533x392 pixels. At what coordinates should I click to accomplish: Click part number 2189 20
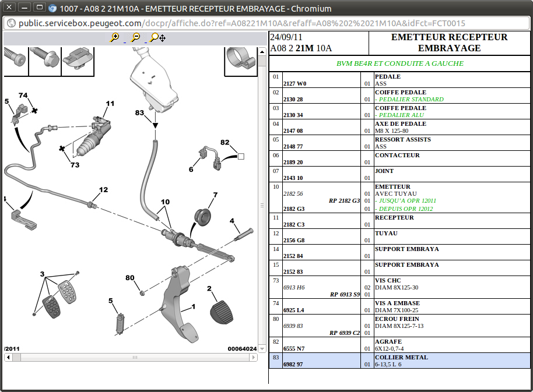293,162
